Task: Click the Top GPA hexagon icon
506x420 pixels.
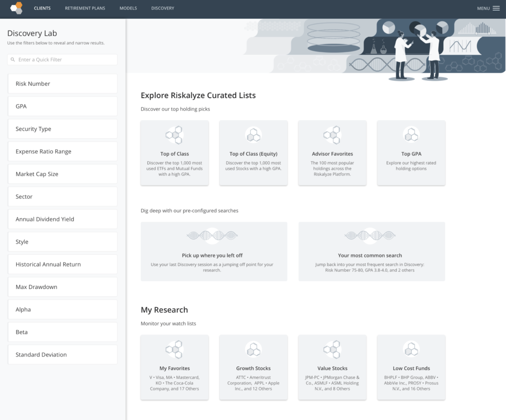Action: click(411, 135)
